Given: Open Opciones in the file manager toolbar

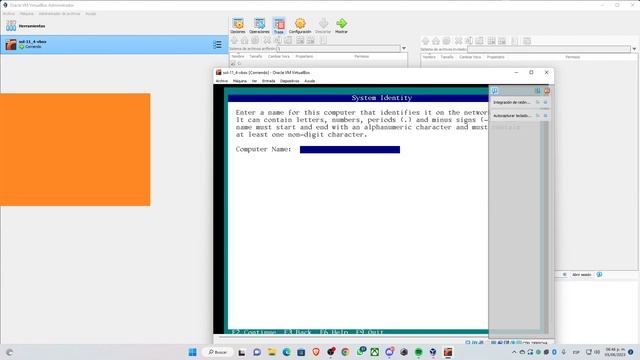Looking at the screenshot, I should [x=238, y=26].
